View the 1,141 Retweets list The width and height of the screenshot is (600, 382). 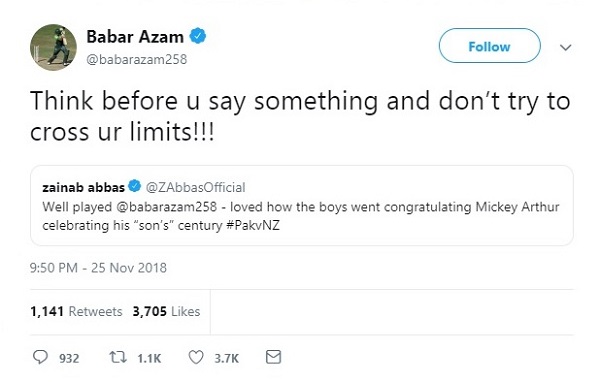tap(76, 311)
